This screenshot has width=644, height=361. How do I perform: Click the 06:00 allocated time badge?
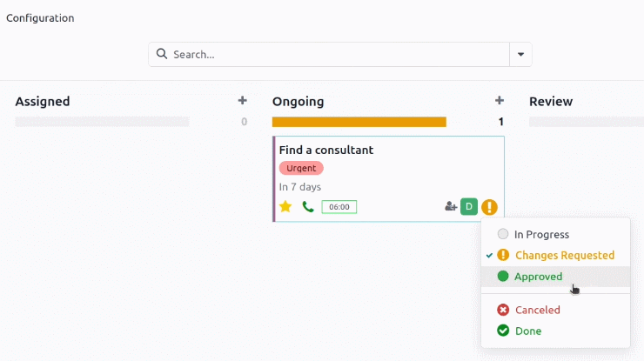click(339, 207)
